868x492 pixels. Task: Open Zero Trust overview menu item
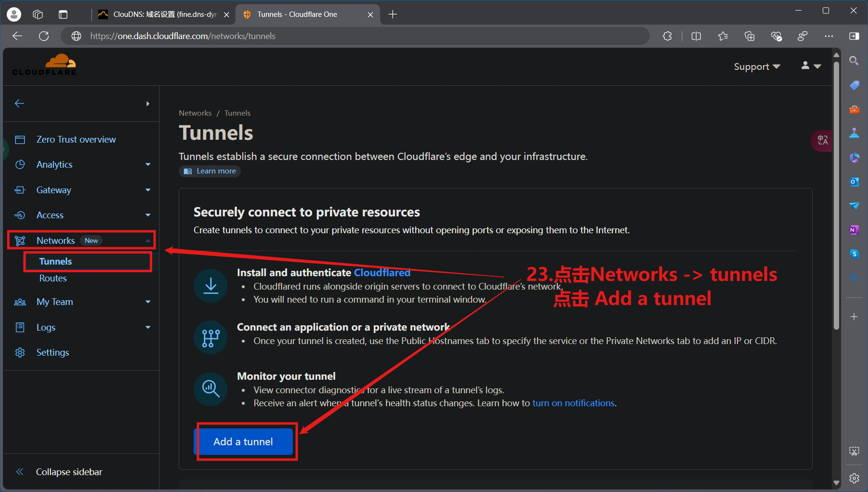[76, 140]
